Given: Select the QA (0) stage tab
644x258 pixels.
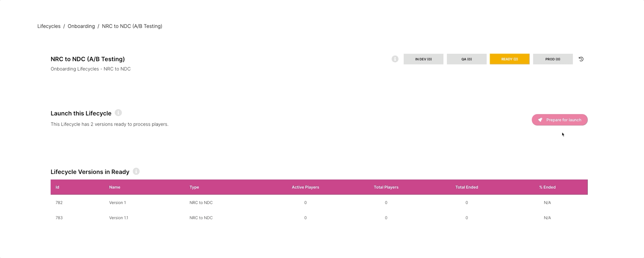Looking at the screenshot, I should point(466,59).
